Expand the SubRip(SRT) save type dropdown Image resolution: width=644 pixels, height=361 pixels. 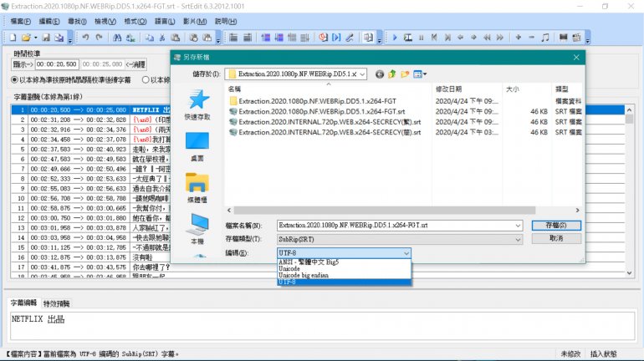pyautogui.click(x=518, y=240)
